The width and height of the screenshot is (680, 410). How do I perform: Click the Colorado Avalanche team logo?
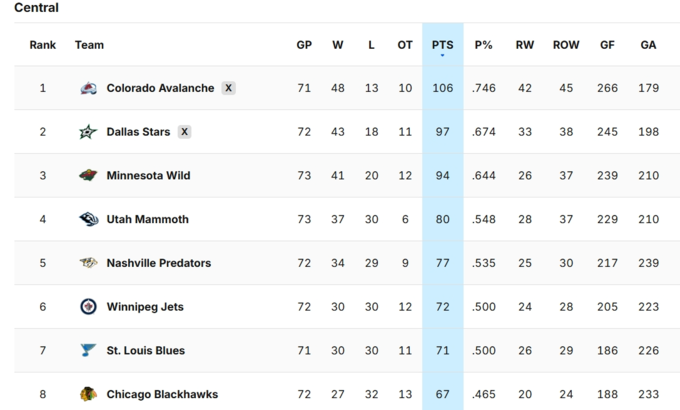pos(88,88)
